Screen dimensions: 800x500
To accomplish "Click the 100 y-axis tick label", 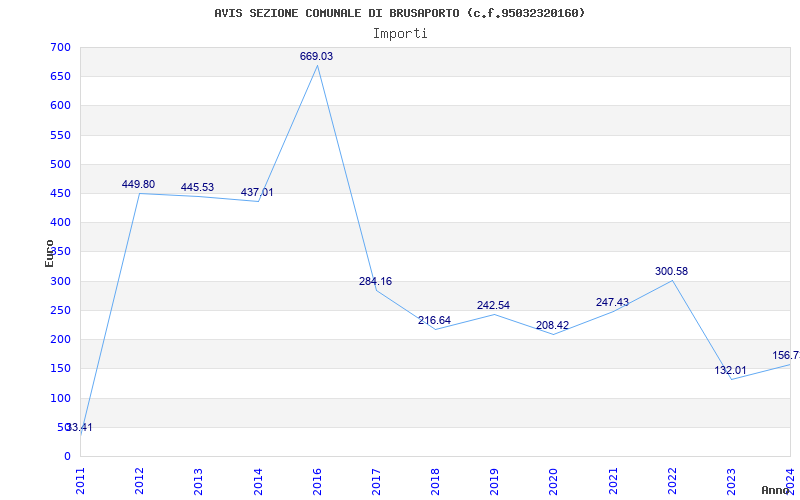I will (61, 398).
